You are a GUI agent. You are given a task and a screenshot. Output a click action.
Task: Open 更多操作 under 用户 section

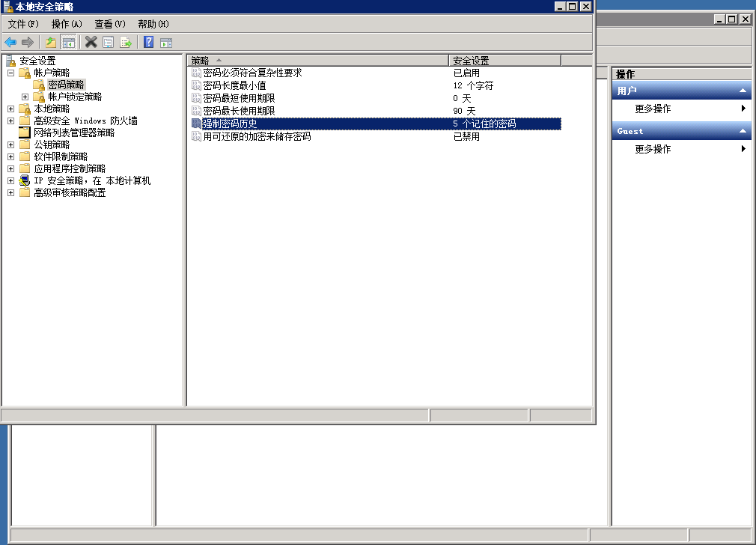click(653, 109)
